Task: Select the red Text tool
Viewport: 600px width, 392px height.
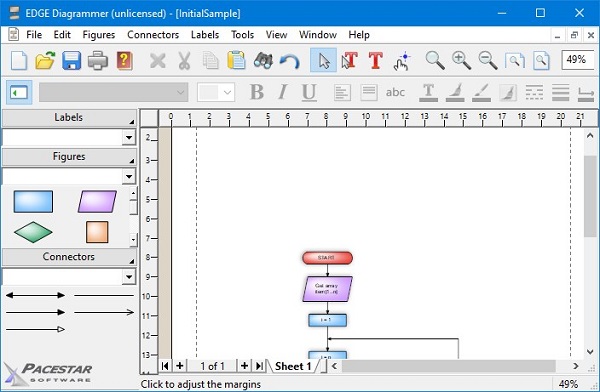Action: point(375,60)
